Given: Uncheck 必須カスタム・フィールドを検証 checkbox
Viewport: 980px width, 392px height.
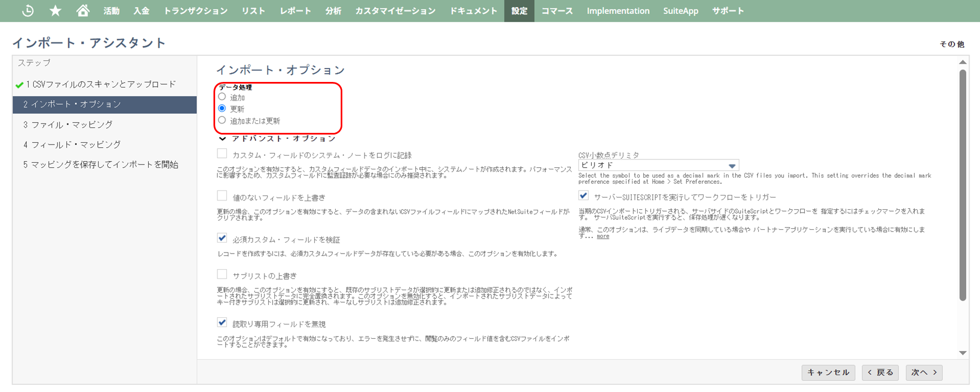Looking at the screenshot, I should pos(222,238).
